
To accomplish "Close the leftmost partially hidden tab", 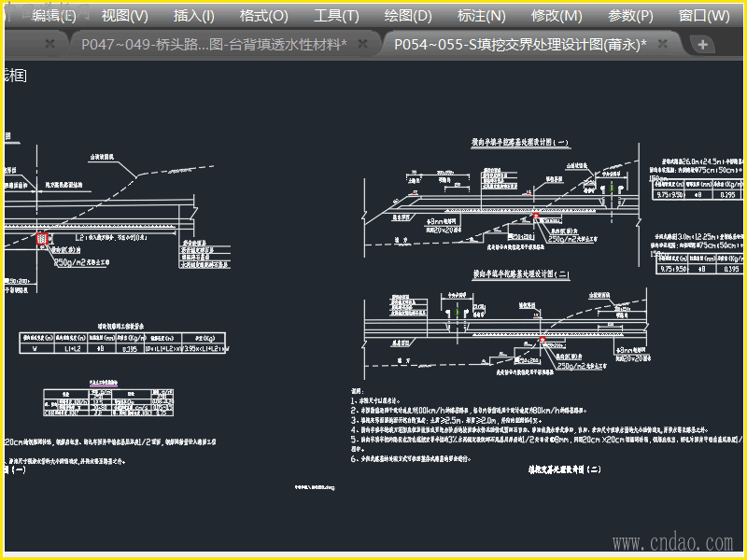I will click(49, 44).
